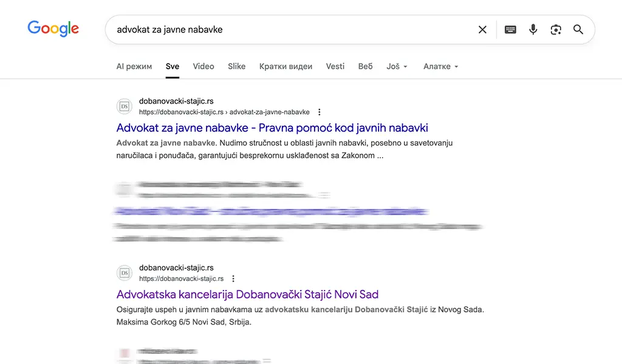Screen dimensions: 622x364
Task: Open Google Lens image search
Action: [556, 29]
